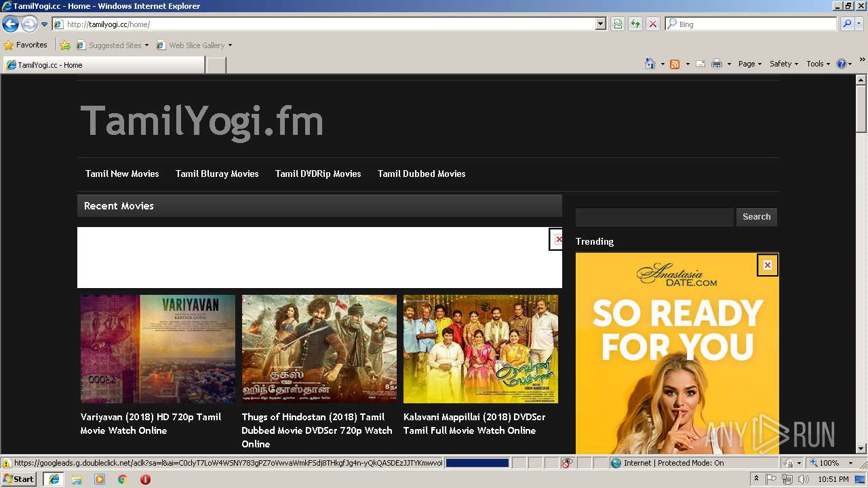868x488 pixels.
Task: Click the Print icon
Action: [717, 64]
